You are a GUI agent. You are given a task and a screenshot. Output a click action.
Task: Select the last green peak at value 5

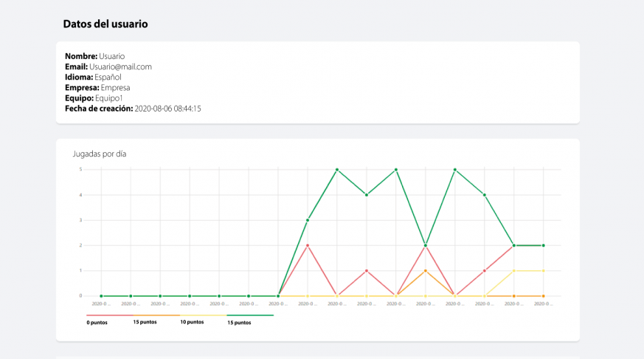[x=454, y=170]
